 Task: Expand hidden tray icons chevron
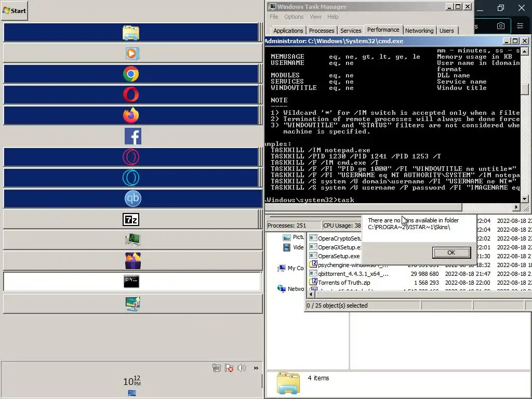256,368
